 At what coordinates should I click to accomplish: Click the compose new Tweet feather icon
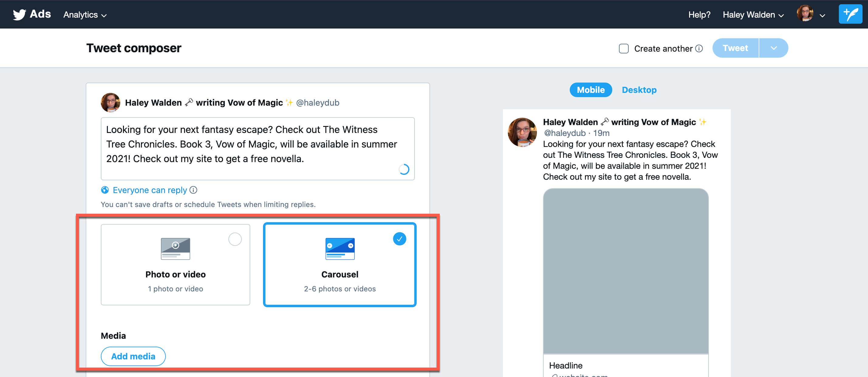850,14
